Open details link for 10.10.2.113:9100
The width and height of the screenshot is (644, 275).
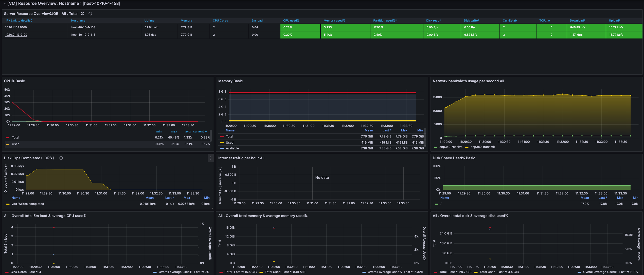[x=16, y=35]
